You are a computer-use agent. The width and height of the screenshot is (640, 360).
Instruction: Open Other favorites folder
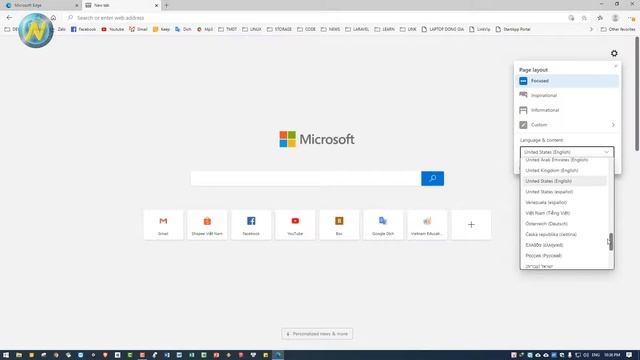tap(618, 29)
